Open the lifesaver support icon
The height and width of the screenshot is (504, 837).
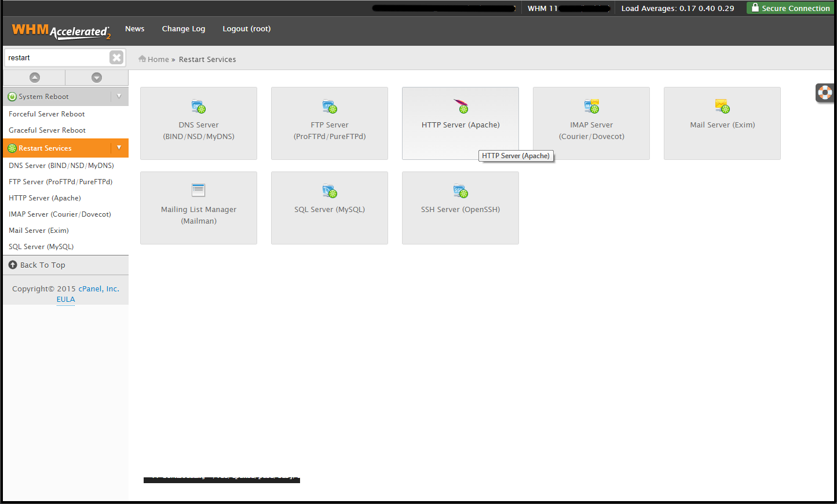(x=825, y=93)
